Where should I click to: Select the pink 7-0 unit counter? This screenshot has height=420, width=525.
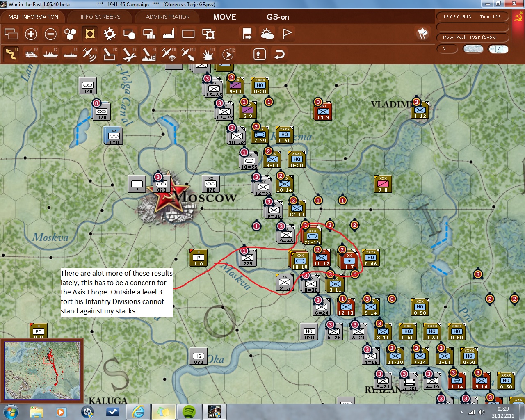click(x=383, y=184)
